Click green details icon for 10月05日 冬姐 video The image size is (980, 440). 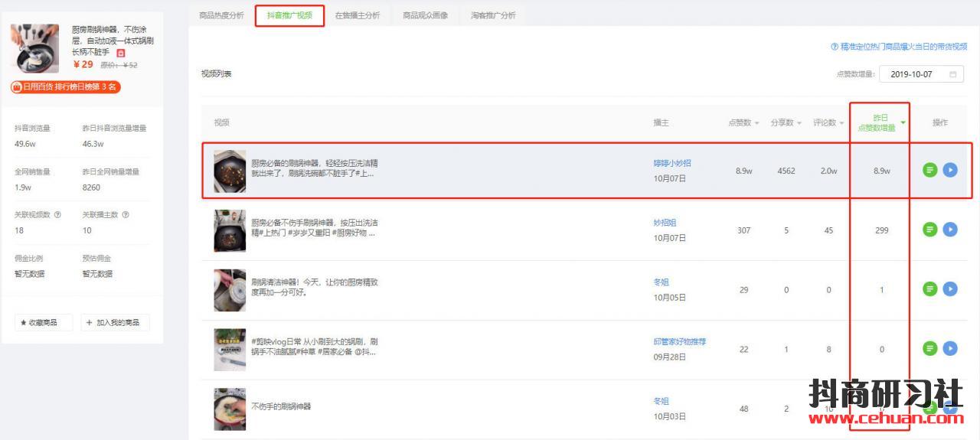tap(929, 289)
